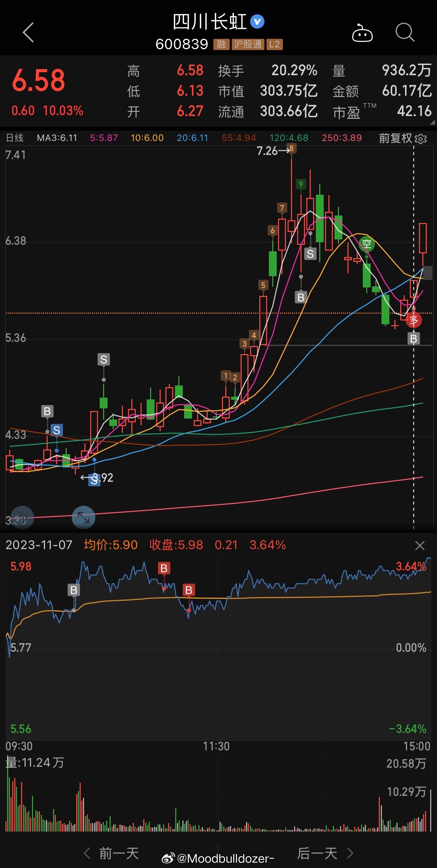Close the intraday detail panel
Image resolution: width=437 pixels, height=868 pixels.
(x=420, y=546)
